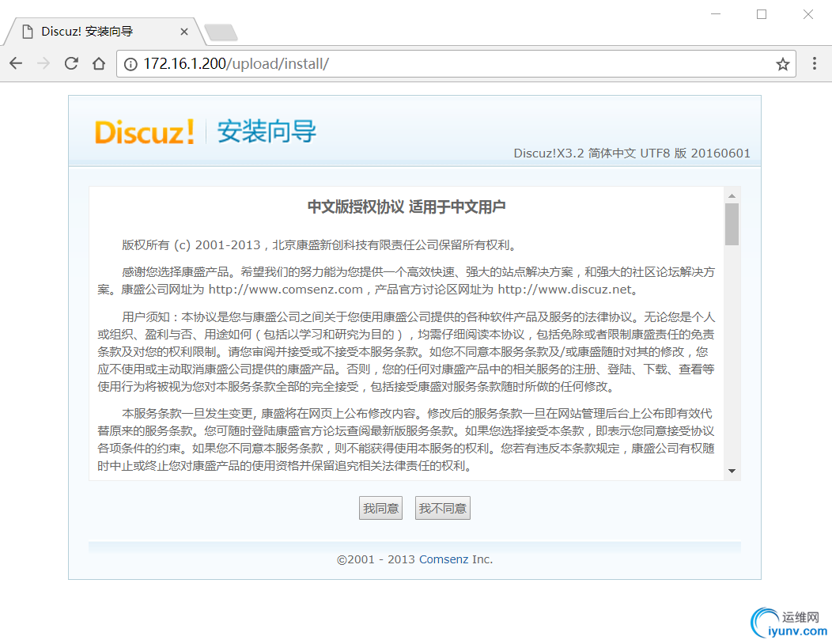Close the browser window
Screen dimensions: 832x644
coord(807,14)
